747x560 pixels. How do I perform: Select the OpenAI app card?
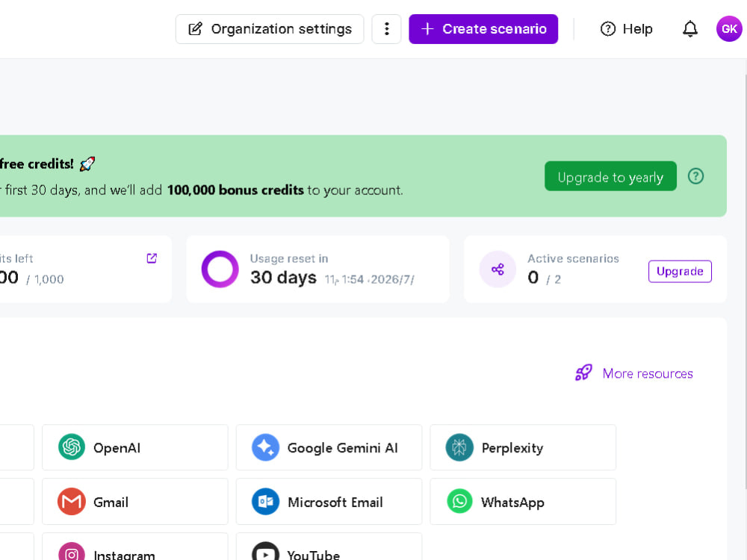click(134, 447)
